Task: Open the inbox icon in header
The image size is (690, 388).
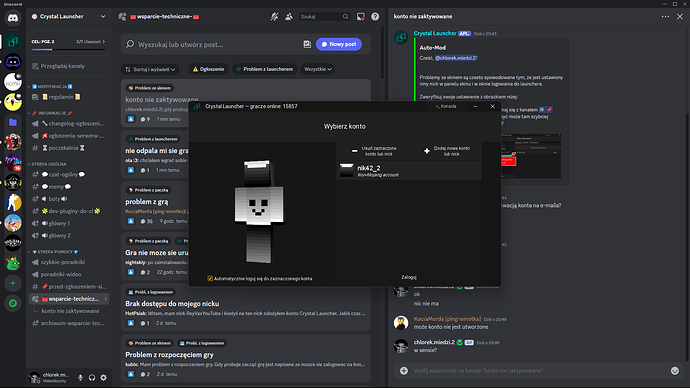Action: pyautogui.click(x=360, y=17)
